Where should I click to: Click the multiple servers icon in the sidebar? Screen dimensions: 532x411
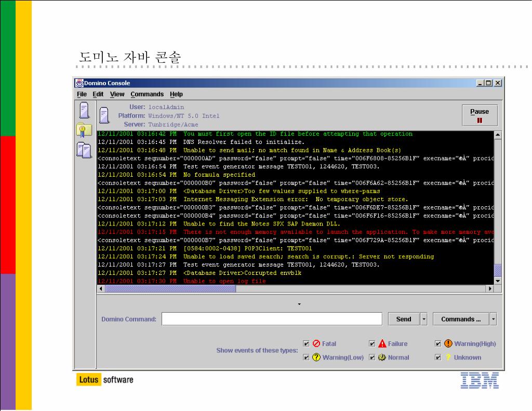(x=84, y=150)
